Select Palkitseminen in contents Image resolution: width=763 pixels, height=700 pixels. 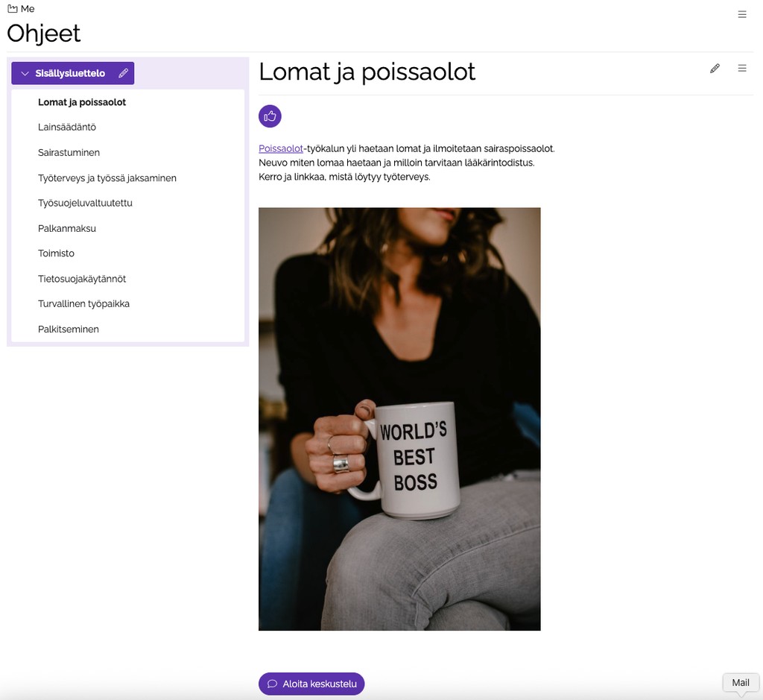pyautogui.click(x=68, y=329)
